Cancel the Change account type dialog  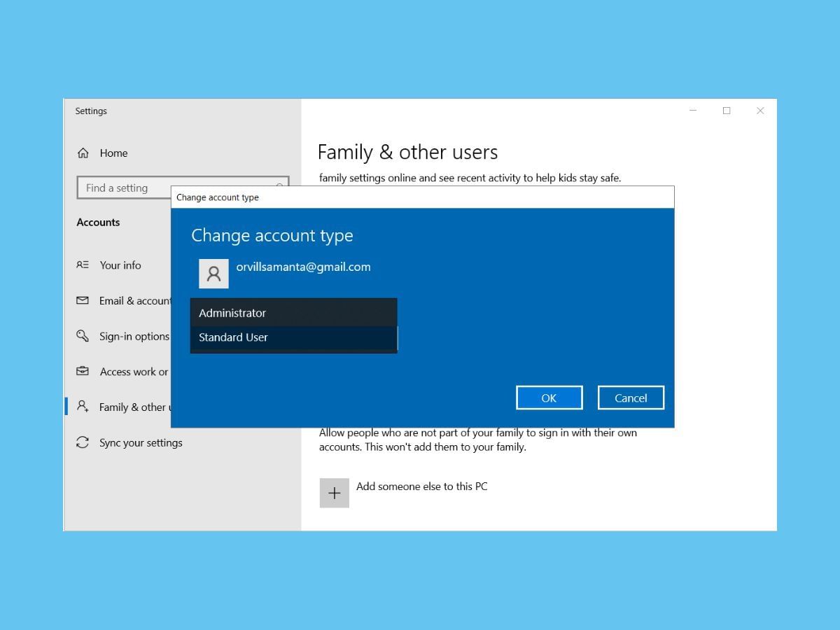tap(631, 397)
